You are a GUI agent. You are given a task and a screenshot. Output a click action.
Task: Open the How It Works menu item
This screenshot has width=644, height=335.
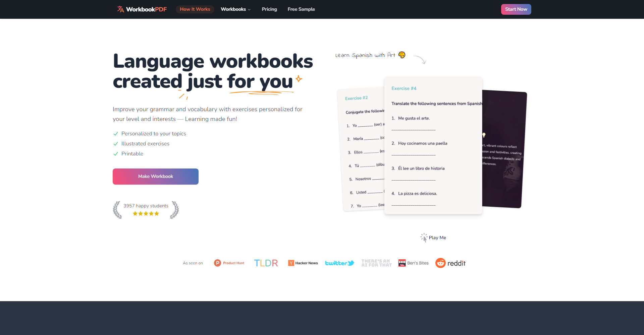coord(195,9)
